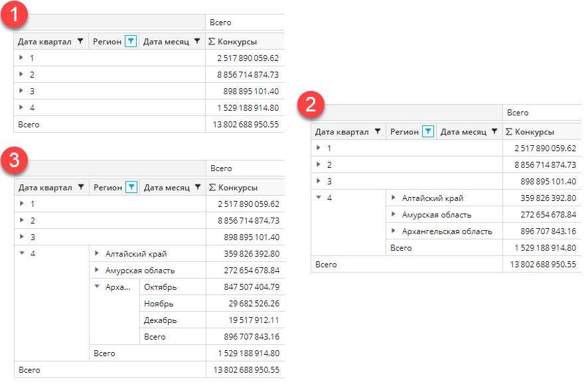Click the highlighted Регион filter icon in table 2
The width and height of the screenshot is (588, 386).
coord(428,132)
